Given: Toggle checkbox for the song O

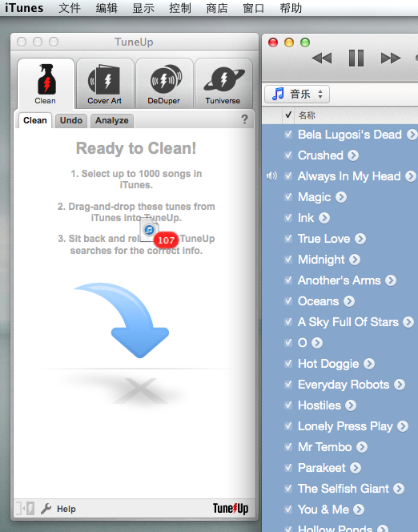Looking at the screenshot, I should 288,343.
